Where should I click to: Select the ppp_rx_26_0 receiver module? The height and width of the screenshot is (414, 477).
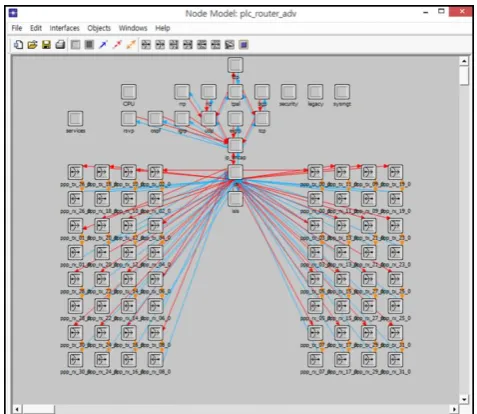(x=75, y=199)
